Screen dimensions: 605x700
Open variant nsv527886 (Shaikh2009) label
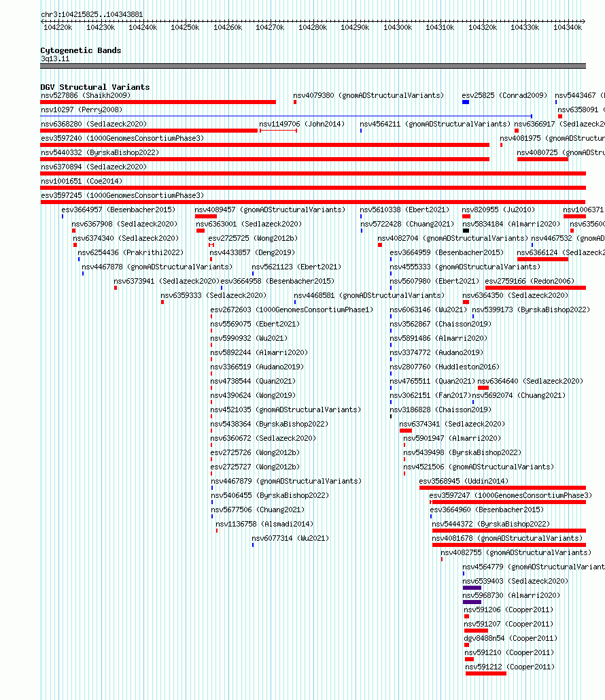click(x=86, y=95)
